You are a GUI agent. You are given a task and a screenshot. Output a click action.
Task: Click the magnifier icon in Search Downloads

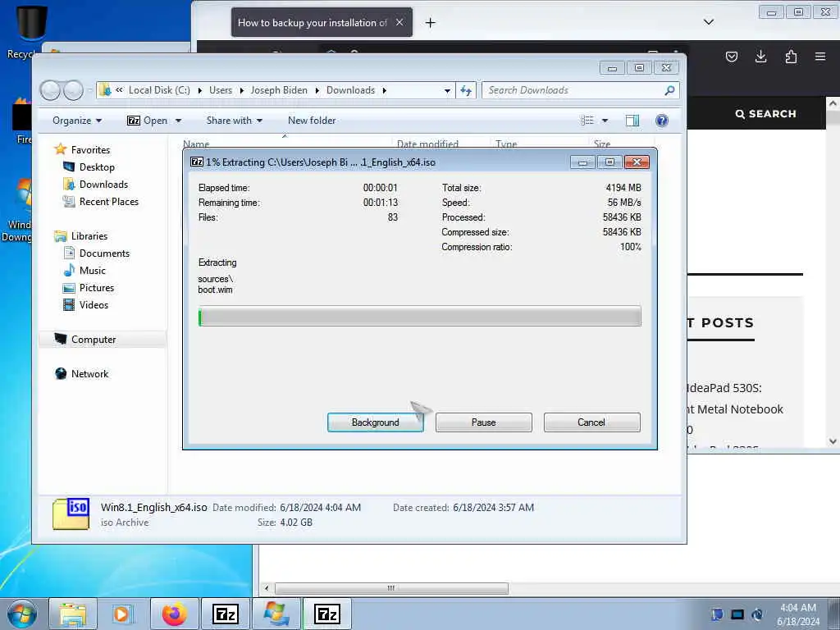click(669, 90)
